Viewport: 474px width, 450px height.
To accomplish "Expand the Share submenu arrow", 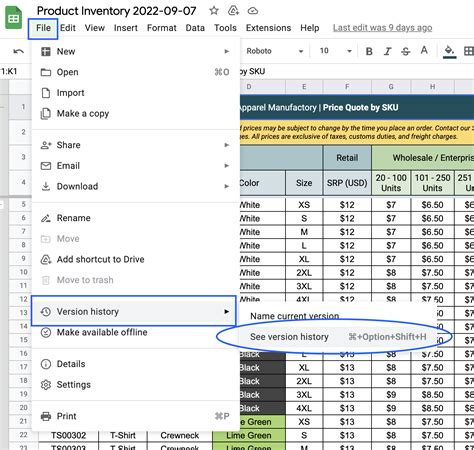I will pyautogui.click(x=227, y=145).
